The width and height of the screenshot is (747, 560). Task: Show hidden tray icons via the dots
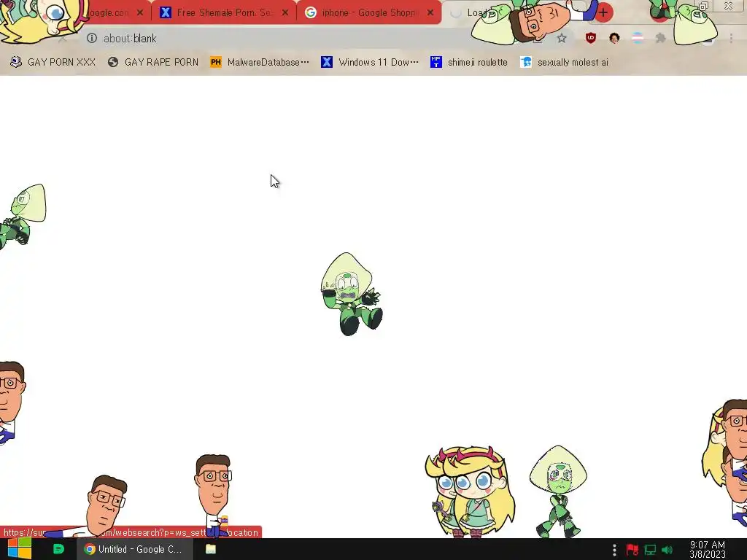(x=614, y=550)
